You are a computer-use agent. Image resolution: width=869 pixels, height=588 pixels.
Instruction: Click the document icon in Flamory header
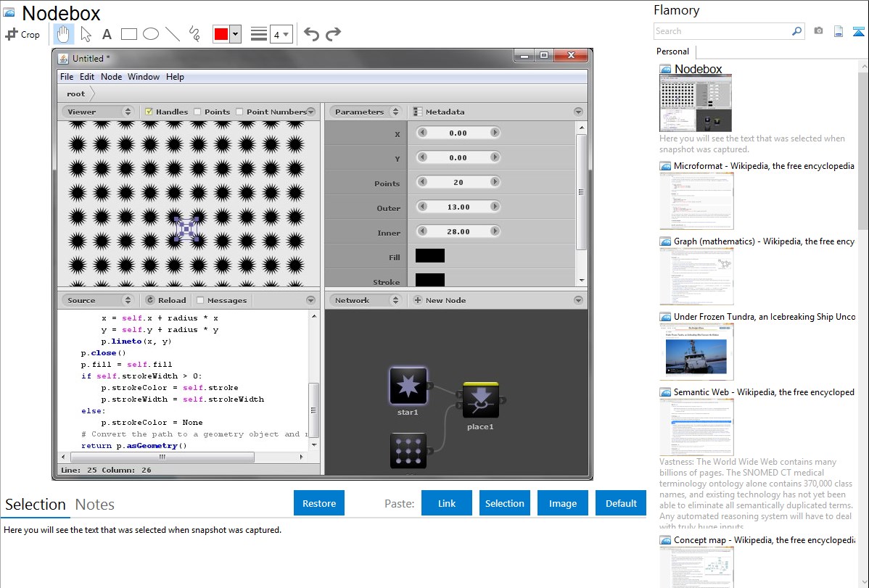point(839,31)
